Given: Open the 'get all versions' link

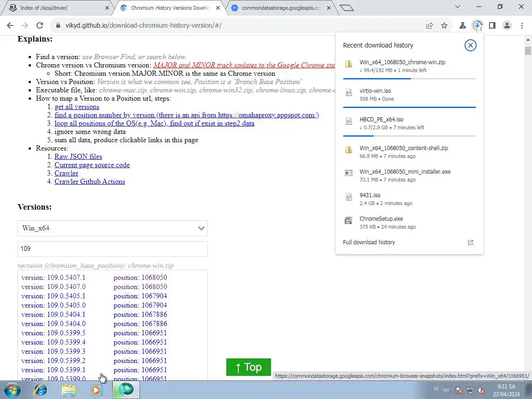Looking at the screenshot, I should [x=77, y=107].
